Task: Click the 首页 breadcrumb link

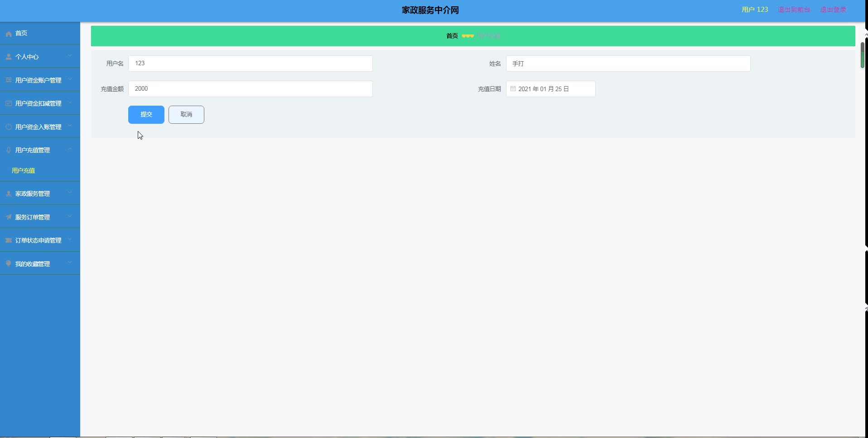Action: (x=452, y=36)
